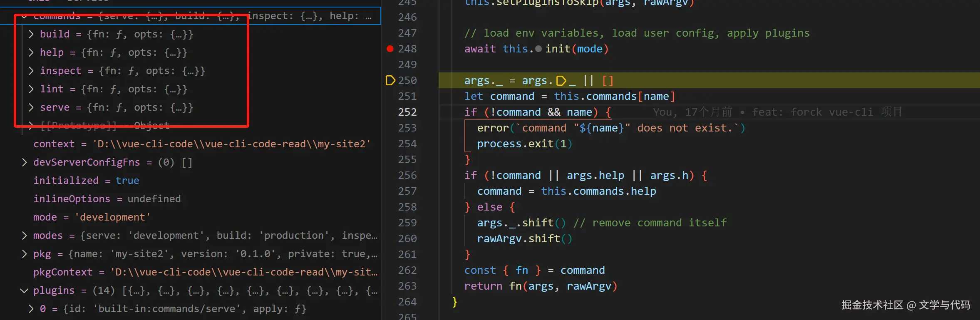980x320 pixels.
Task: Click line number 263 in the gutter
Action: click(407, 286)
